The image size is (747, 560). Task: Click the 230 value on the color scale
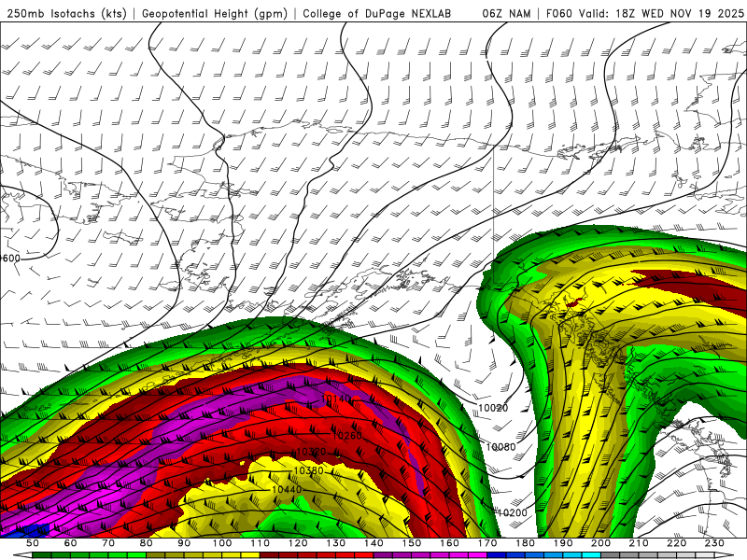(714, 543)
